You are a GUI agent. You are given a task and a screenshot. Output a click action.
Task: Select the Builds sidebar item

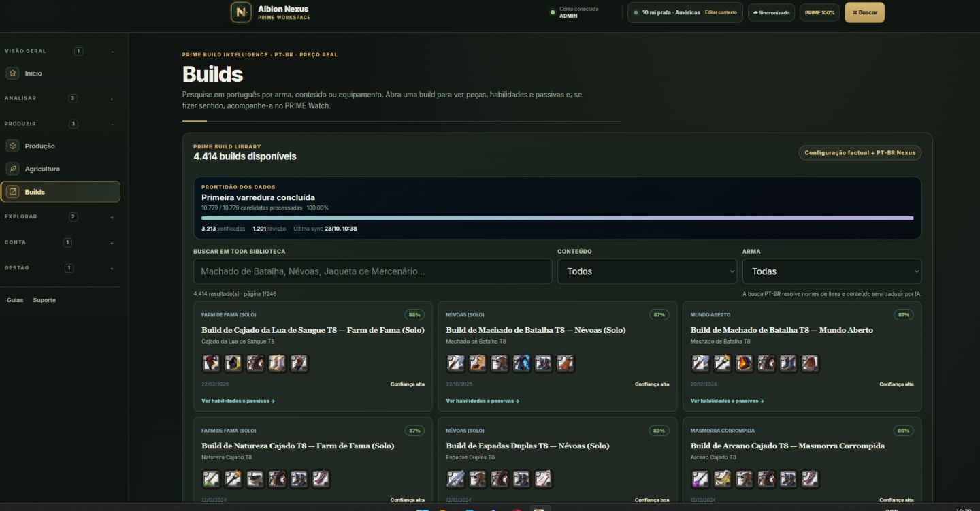[61, 192]
